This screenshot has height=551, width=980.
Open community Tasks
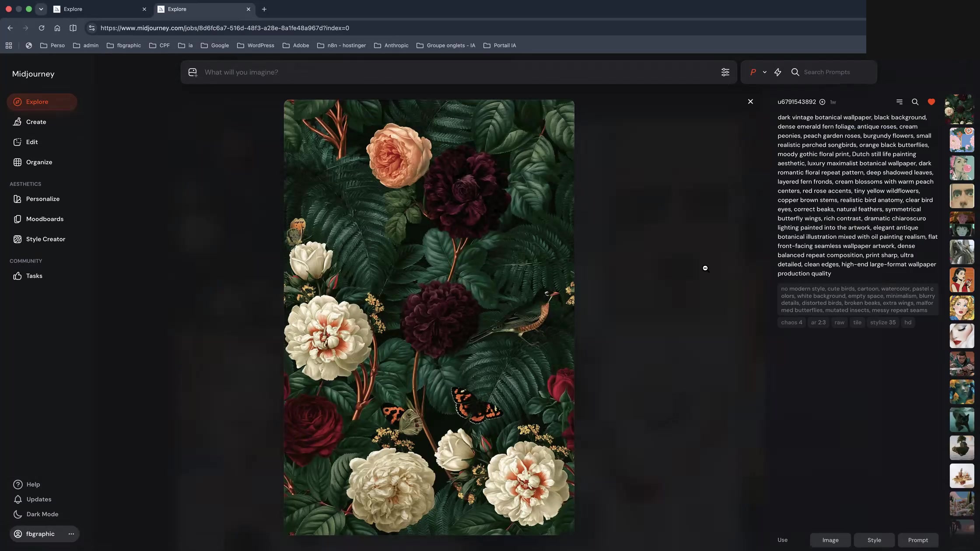pos(34,276)
